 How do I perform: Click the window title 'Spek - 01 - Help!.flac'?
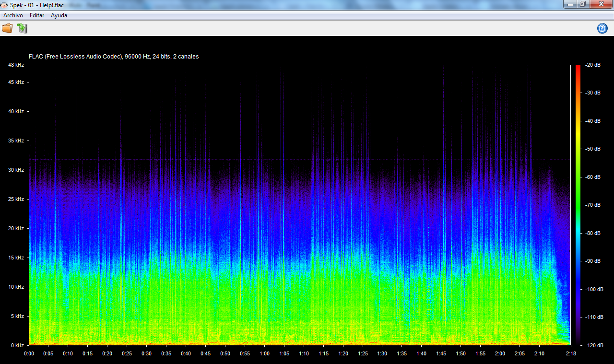coord(36,5)
